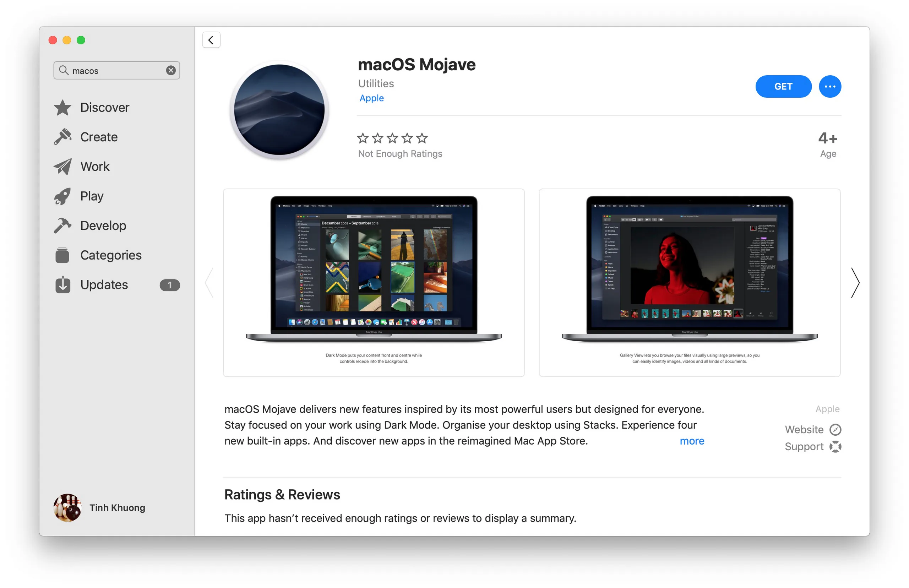Open Play via rocket icon
This screenshot has height=588, width=909.
62,196
